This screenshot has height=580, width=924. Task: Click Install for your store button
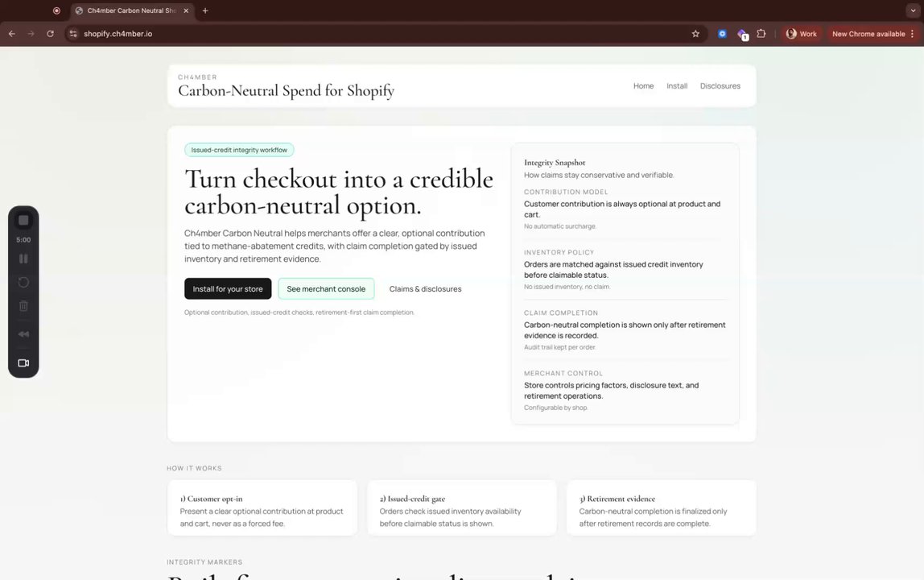(x=228, y=288)
